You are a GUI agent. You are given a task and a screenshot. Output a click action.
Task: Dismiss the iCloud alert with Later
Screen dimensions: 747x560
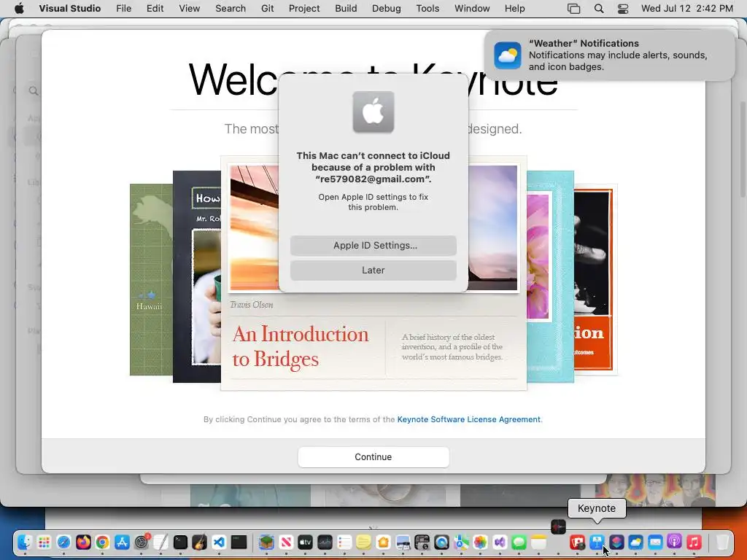(373, 270)
